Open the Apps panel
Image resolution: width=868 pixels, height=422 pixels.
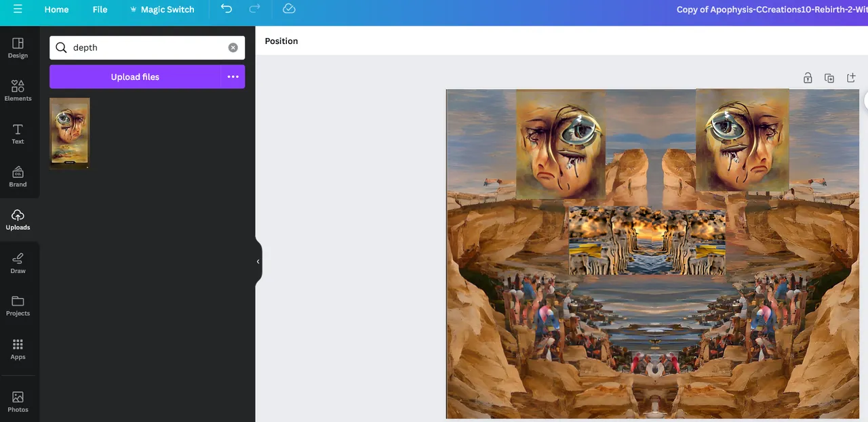[x=18, y=350]
